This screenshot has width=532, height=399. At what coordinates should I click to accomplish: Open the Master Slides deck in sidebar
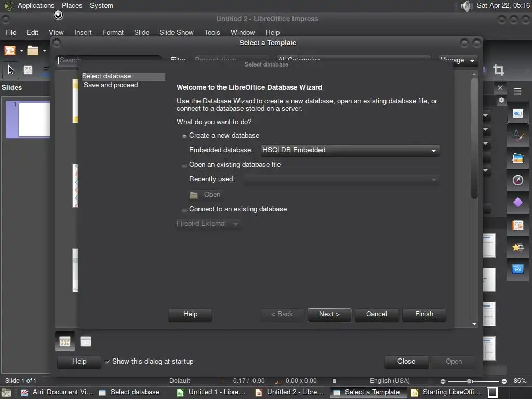click(518, 270)
